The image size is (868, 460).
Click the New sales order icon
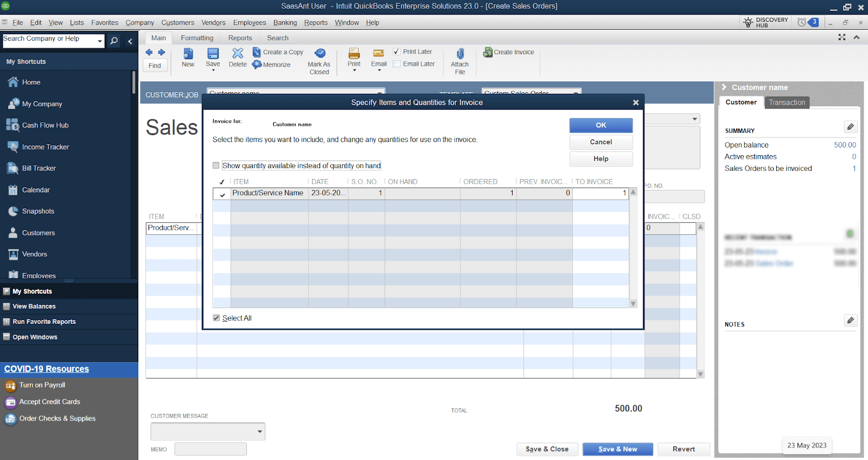click(188, 53)
